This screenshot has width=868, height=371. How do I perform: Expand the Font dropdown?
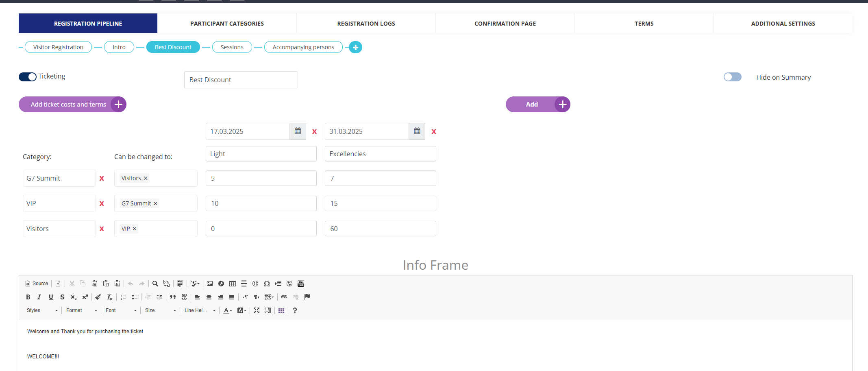click(121, 310)
